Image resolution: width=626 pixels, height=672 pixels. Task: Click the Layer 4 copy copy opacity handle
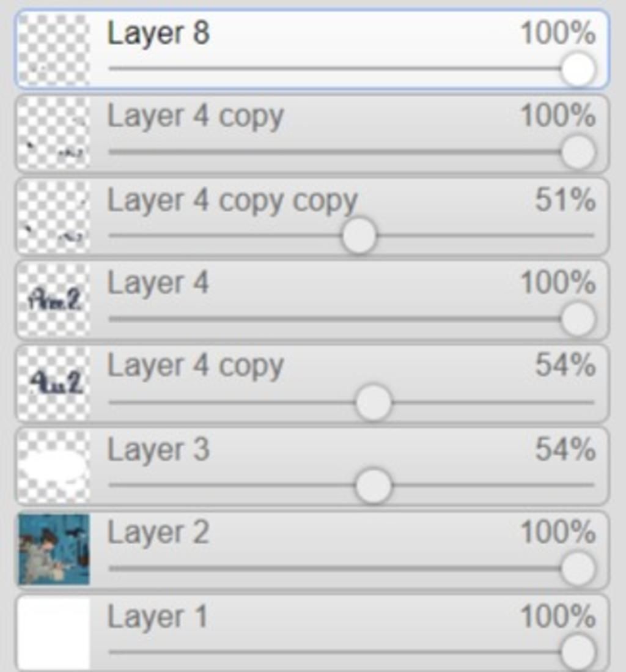359,235
